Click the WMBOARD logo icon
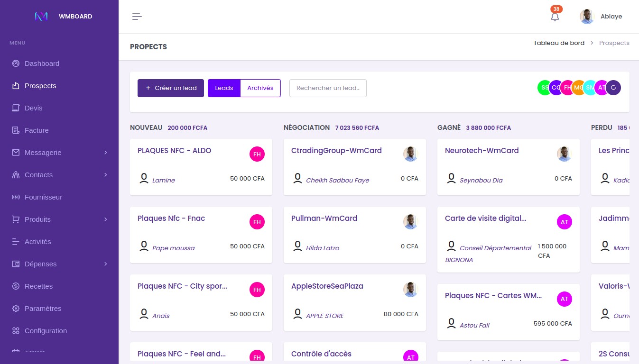This screenshot has height=364, width=639. pyautogui.click(x=41, y=16)
